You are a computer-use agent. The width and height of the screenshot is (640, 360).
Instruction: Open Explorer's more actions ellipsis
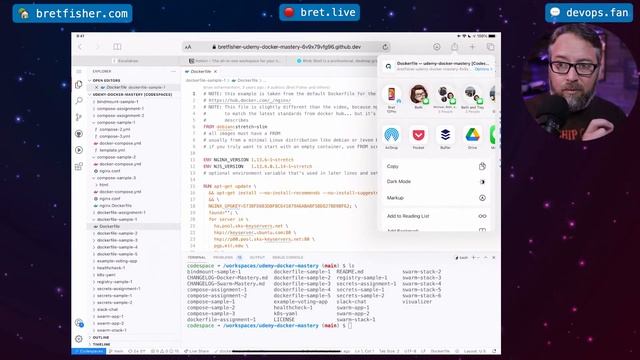tap(173, 71)
